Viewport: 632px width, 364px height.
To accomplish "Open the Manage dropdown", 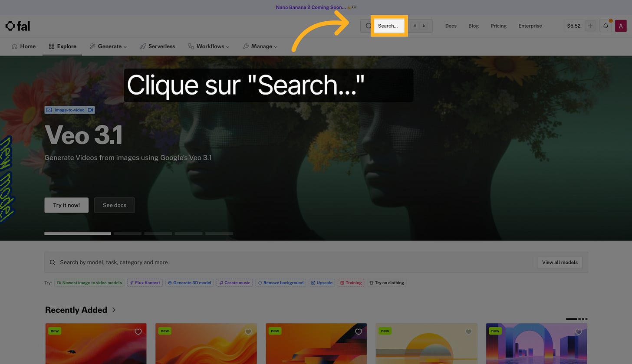I will (260, 46).
